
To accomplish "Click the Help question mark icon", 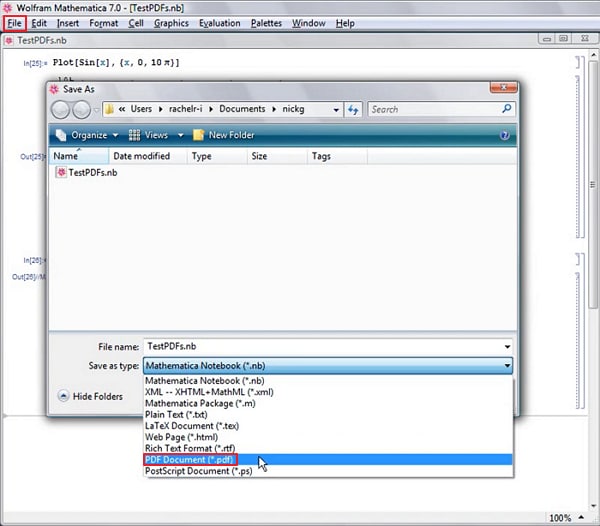I will [x=505, y=135].
